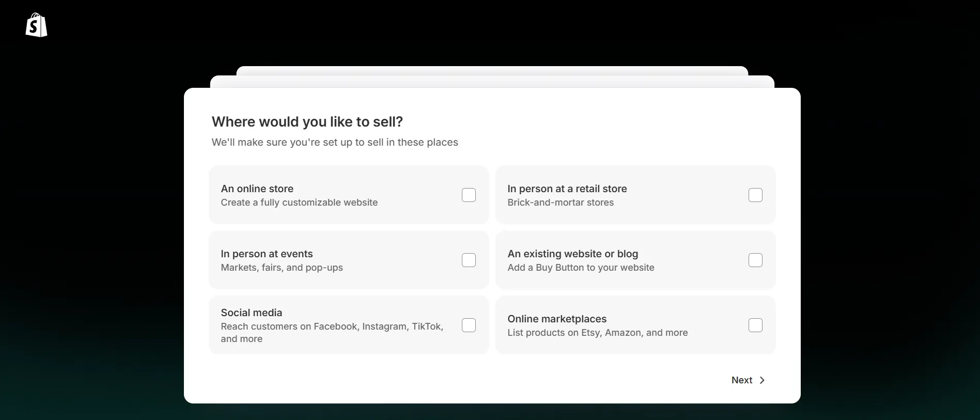980x420 pixels.
Task: Select the 'An online store' card title
Action: click(257, 189)
